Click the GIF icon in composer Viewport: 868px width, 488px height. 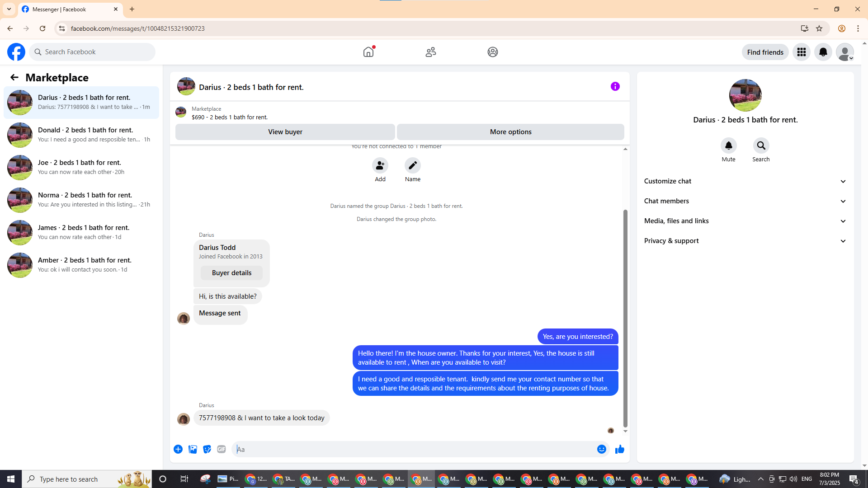point(221,449)
